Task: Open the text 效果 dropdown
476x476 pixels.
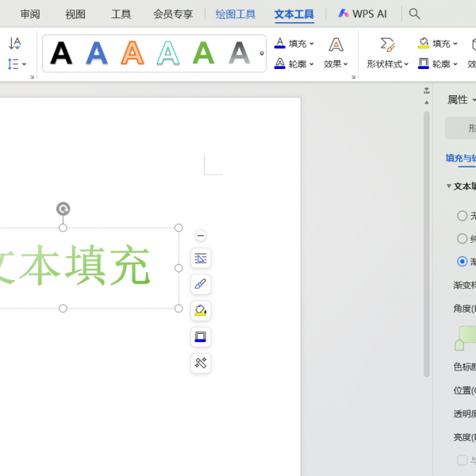Action: [336, 63]
